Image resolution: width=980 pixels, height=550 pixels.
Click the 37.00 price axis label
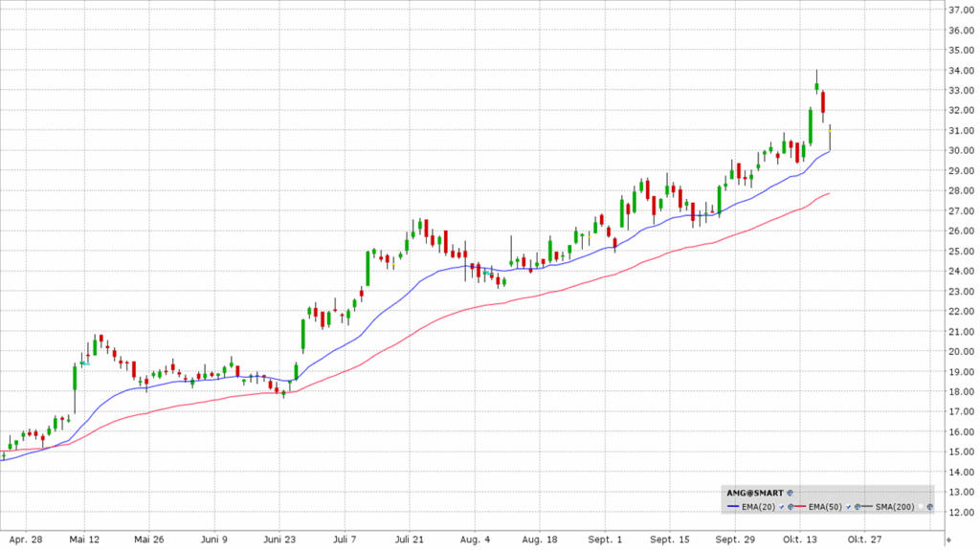pyautogui.click(x=960, y=10)
